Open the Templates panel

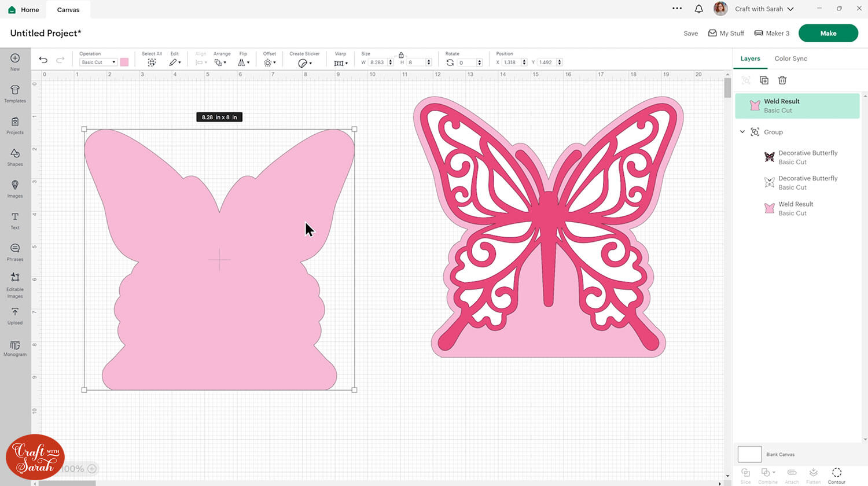point(15,93)
